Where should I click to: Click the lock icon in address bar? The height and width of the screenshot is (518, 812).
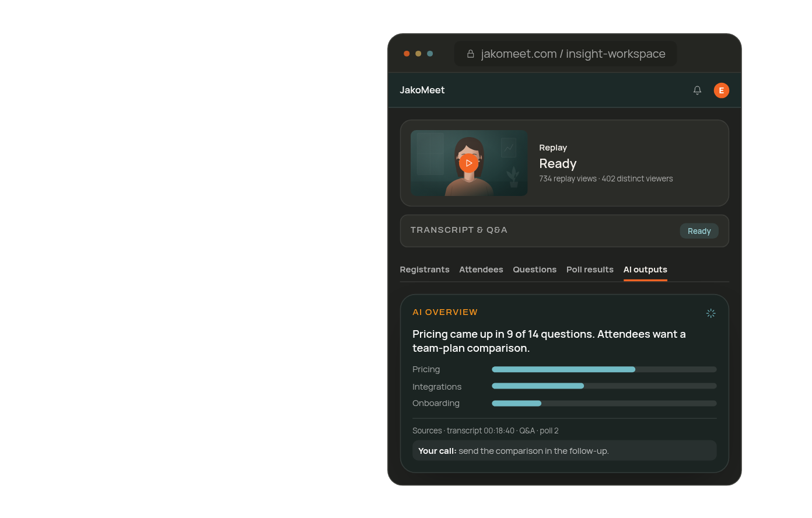point(471,54)
